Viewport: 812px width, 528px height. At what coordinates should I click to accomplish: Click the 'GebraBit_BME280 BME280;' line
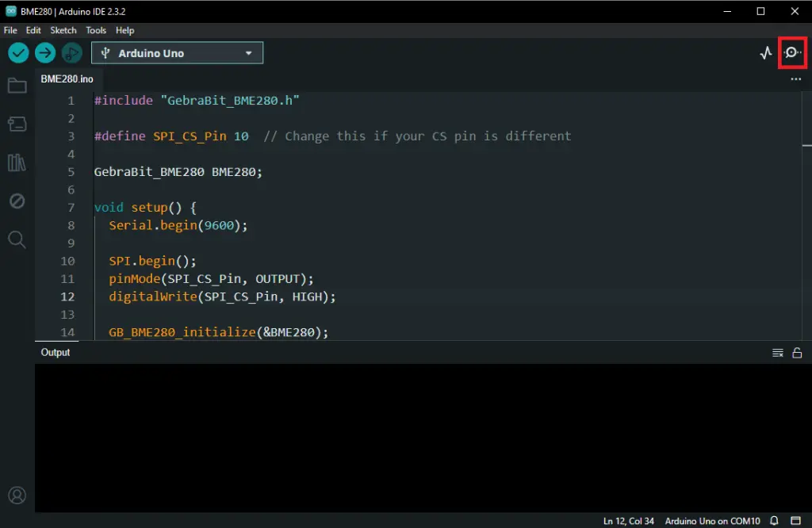pos(178,172)
